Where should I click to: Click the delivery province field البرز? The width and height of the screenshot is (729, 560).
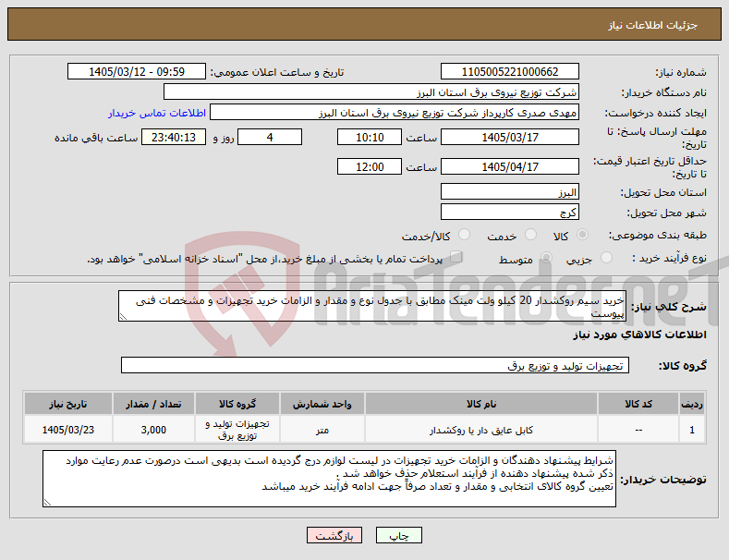click(509, 191)
